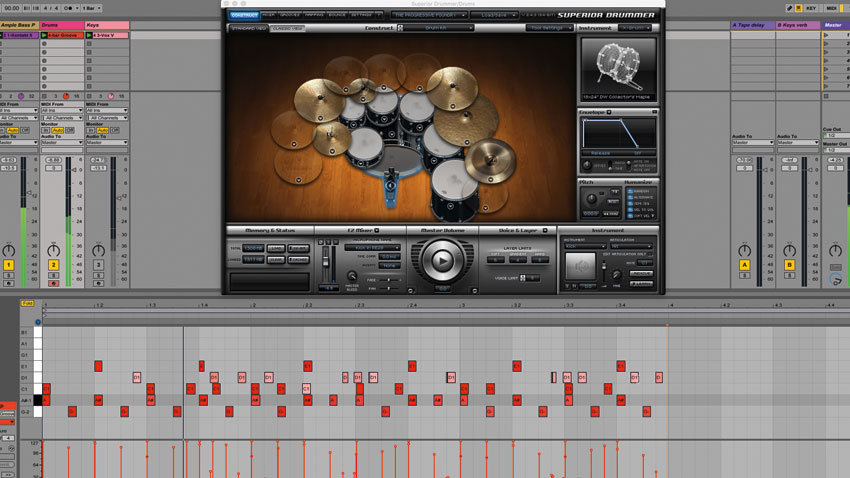
Task: Click the Remove button in Instrument panel
Action: [x=641, y=274]
